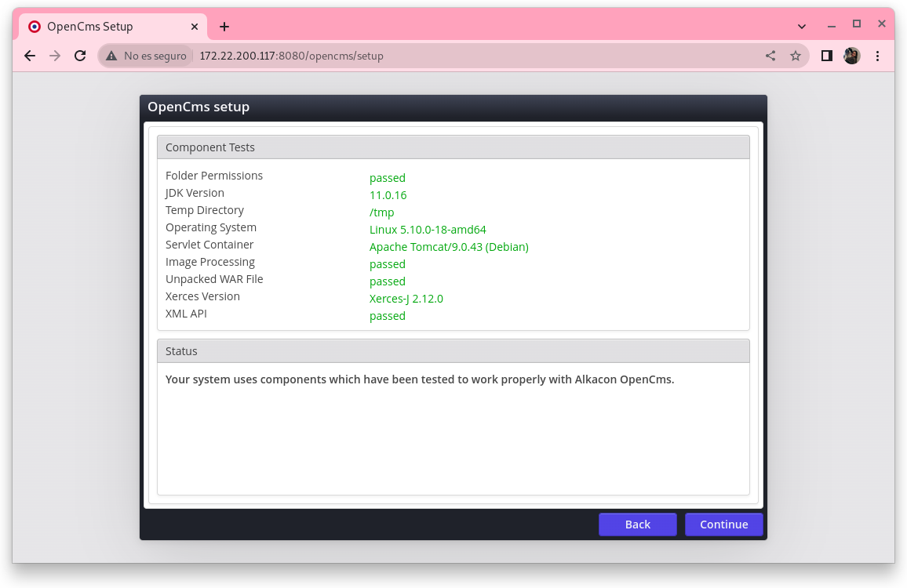The height and width of the screenshot is (588, 907).
Task: Share this page via share icon
Action: pos(770,56)
